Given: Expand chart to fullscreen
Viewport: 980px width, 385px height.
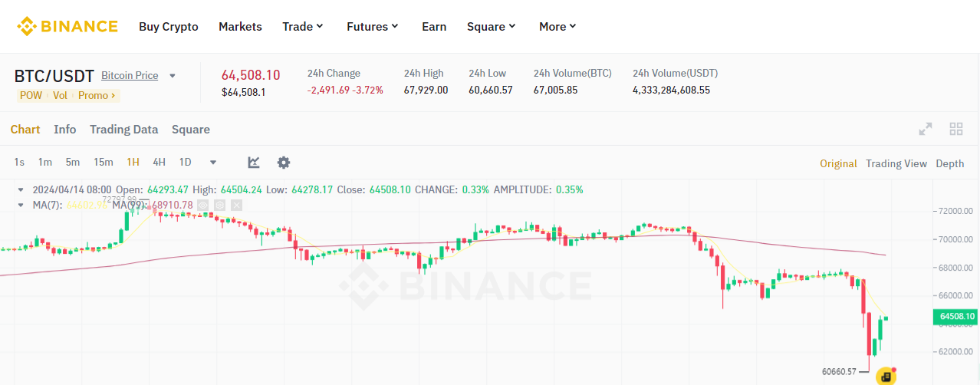Looking at the screenshot, I should coord(926,130).
